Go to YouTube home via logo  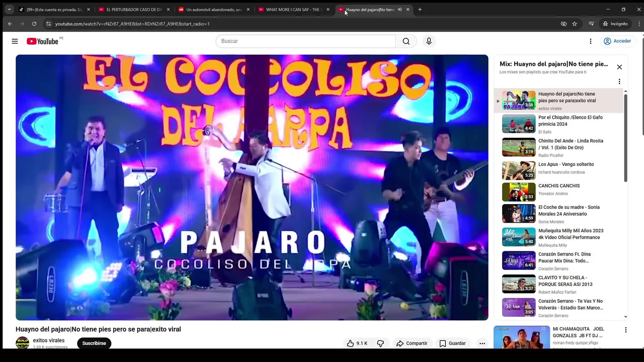(x=42, y=41)
